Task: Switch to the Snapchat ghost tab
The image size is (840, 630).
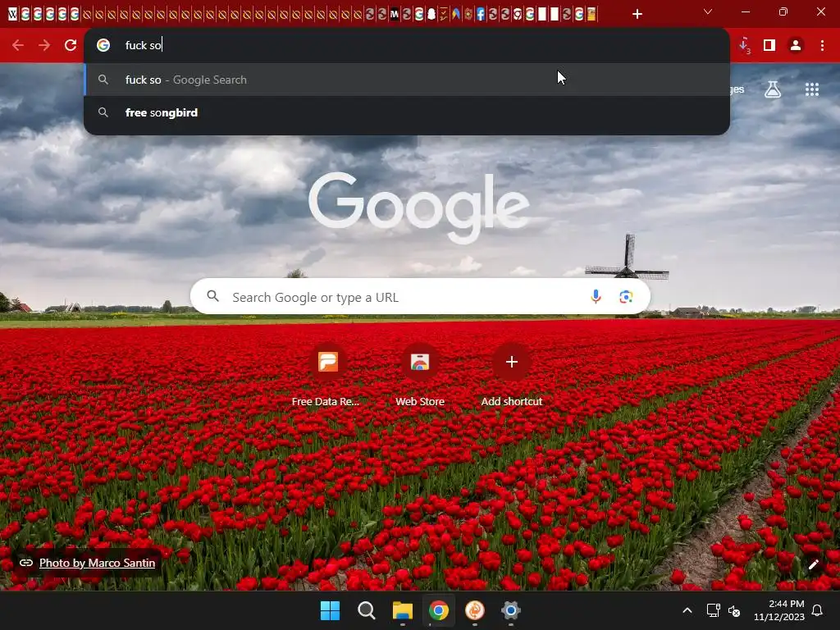Action: point(431,15)
